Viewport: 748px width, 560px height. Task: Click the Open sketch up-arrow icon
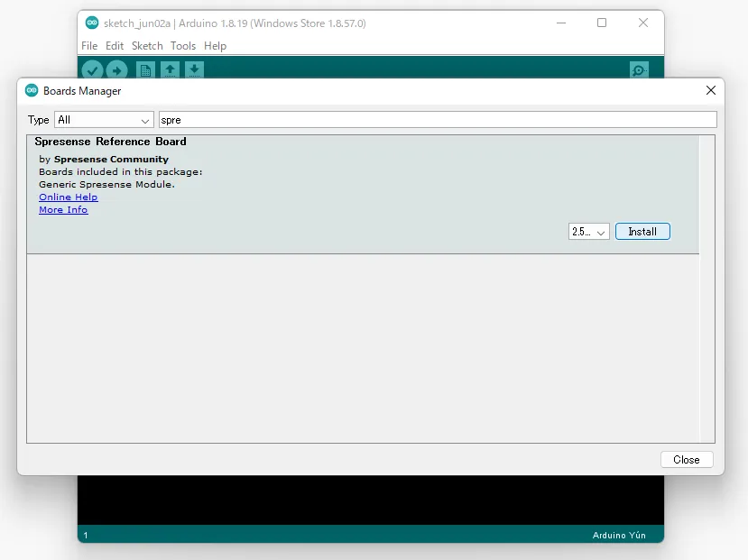(x=170, y=70)
